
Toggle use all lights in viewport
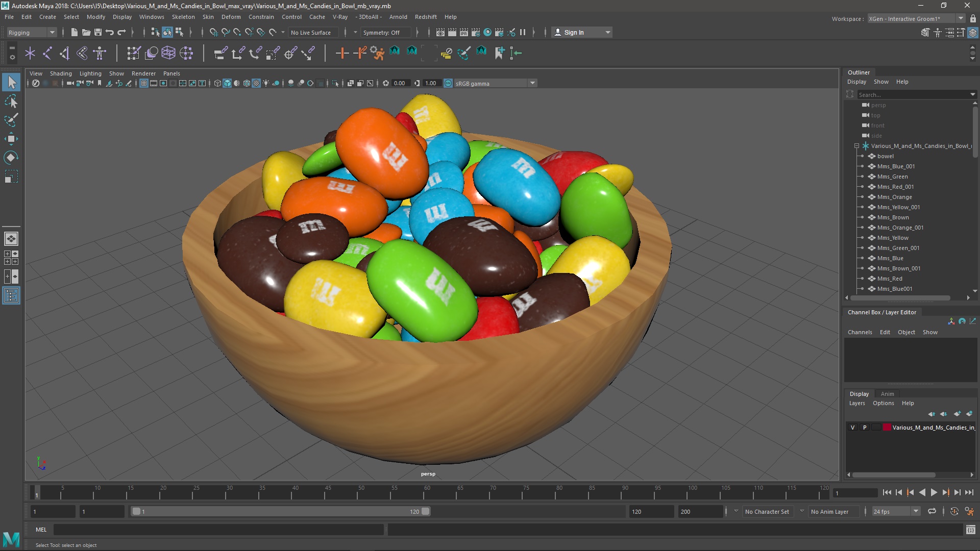coord(266,83)
